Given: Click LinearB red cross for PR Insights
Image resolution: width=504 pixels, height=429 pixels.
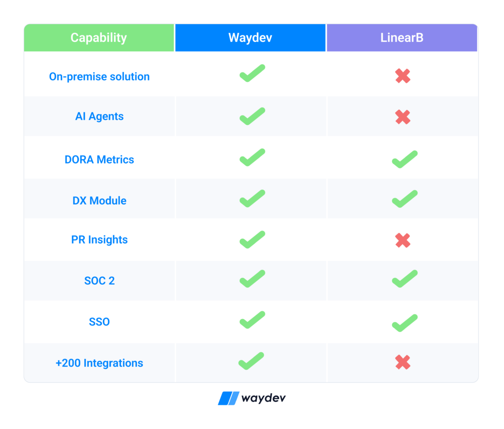Looking at the screenshot, I should coord(403,240).
